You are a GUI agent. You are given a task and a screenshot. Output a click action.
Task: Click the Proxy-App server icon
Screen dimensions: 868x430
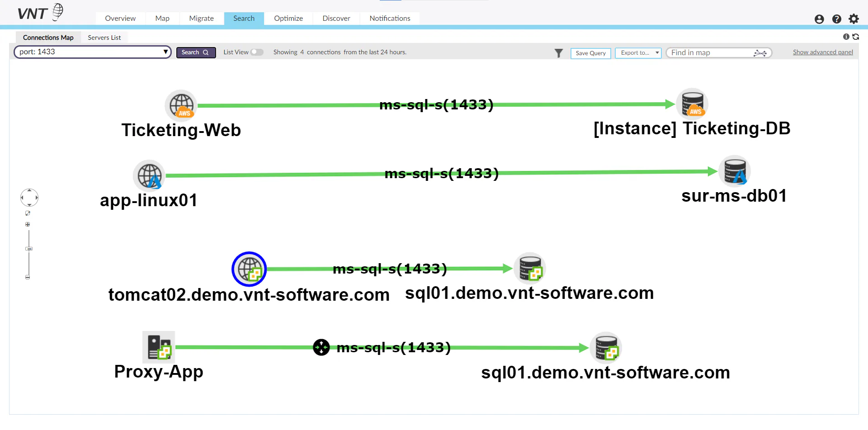point(159,347)
